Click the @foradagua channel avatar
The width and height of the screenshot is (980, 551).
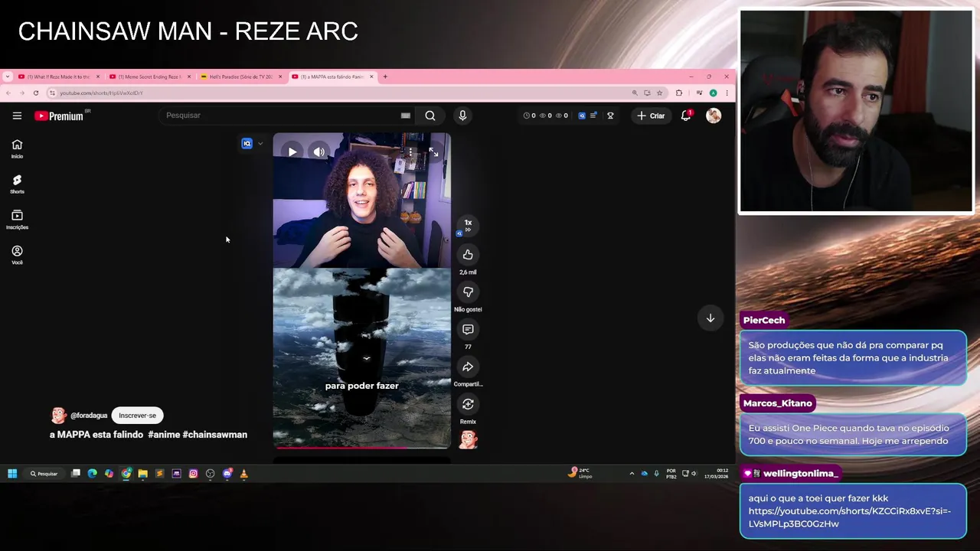tap(59, 416)
